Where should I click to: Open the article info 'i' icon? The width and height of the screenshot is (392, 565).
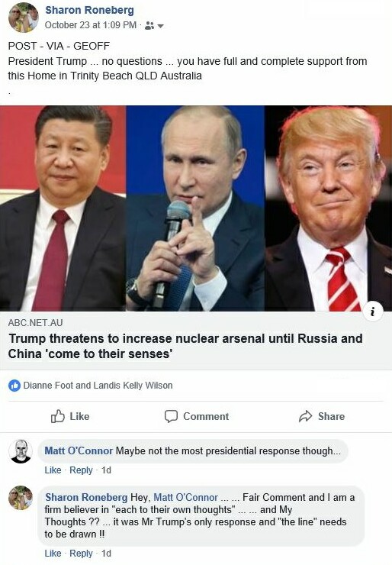pos(373,312)
